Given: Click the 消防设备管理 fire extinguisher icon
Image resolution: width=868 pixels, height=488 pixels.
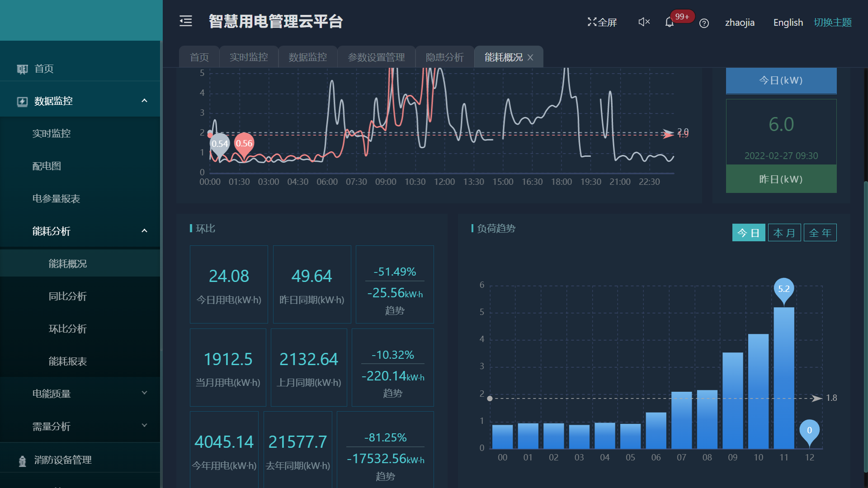Looking at the screenshot, I should click(x=22, y=461).
